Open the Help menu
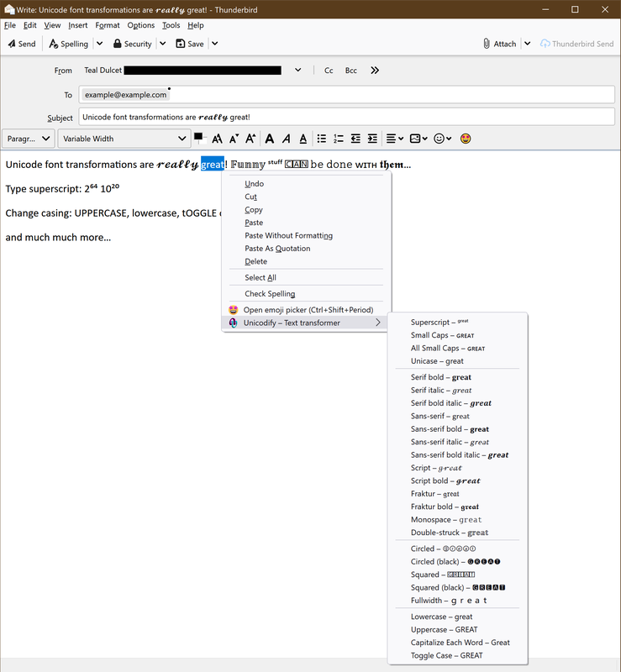Image resolution: width=621 pixels, height=672 pixels. [x=196, y=25]
